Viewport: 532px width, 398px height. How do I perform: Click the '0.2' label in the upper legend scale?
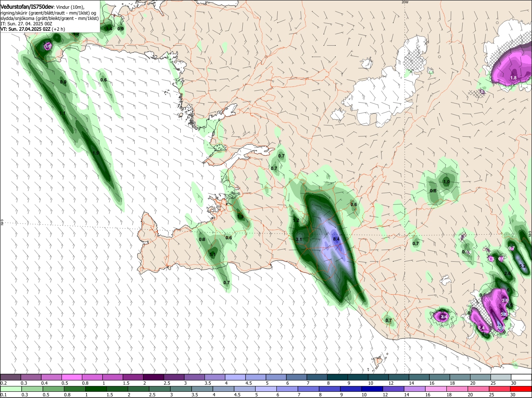tap(3, 383)
